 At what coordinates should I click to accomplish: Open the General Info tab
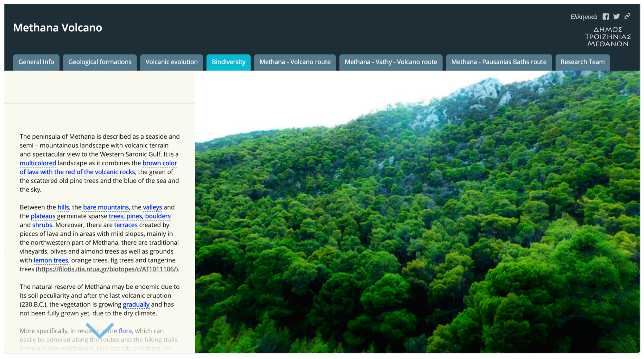(36, 62)
